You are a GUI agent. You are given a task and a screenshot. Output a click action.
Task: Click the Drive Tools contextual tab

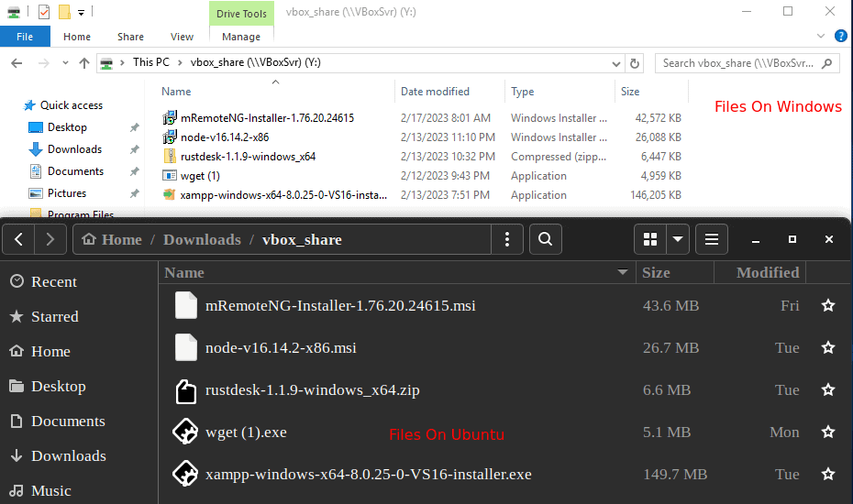click(x=241, y=14)
